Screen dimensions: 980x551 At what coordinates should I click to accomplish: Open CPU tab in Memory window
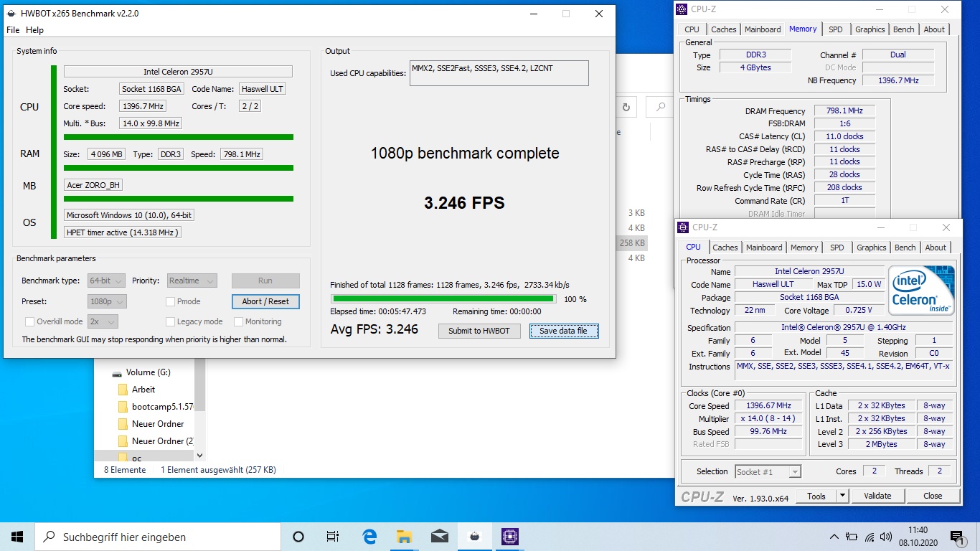tap(692, 29)
